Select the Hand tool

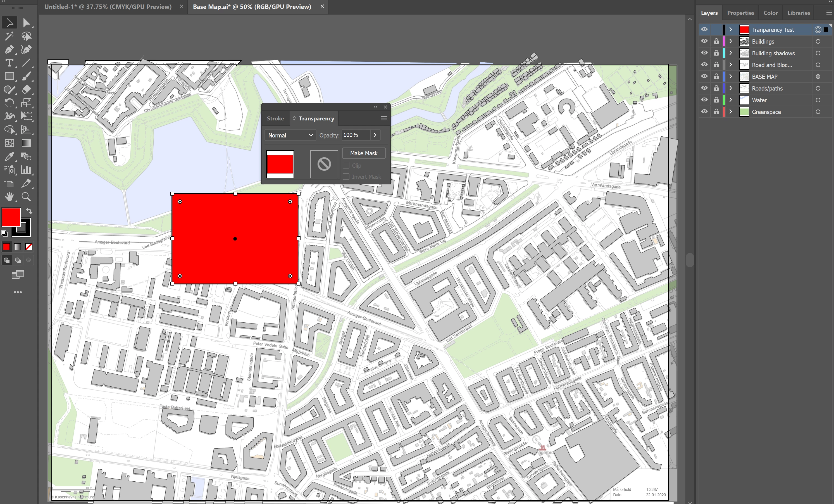coord(9,197)
